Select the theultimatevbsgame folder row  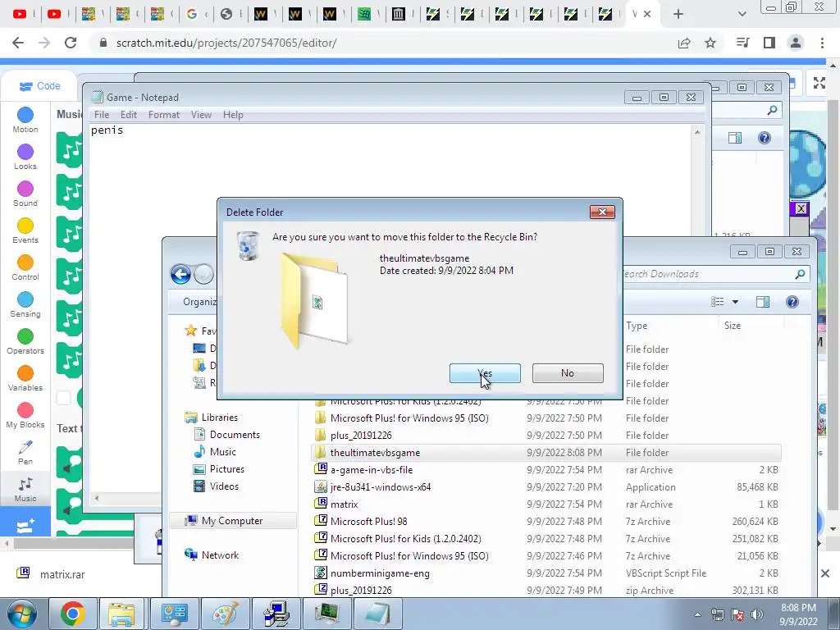click(546, 453)
